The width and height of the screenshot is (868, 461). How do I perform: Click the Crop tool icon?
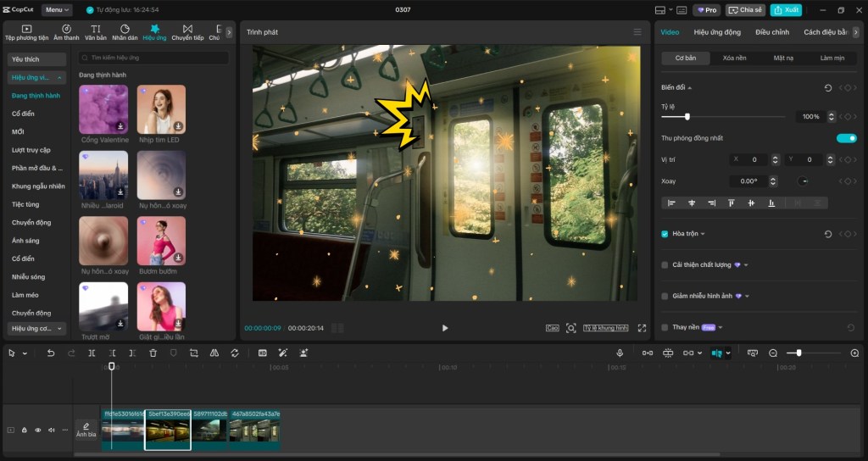click(x=193, y=353)
